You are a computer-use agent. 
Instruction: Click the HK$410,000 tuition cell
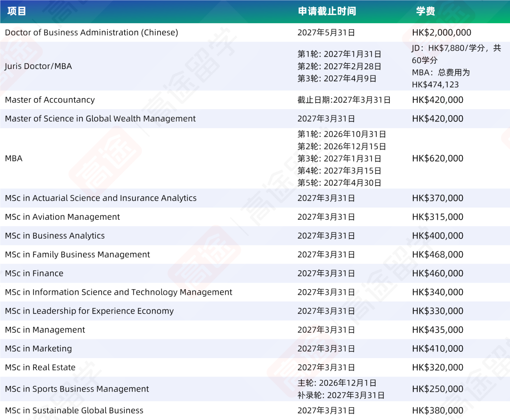point(437,349)
